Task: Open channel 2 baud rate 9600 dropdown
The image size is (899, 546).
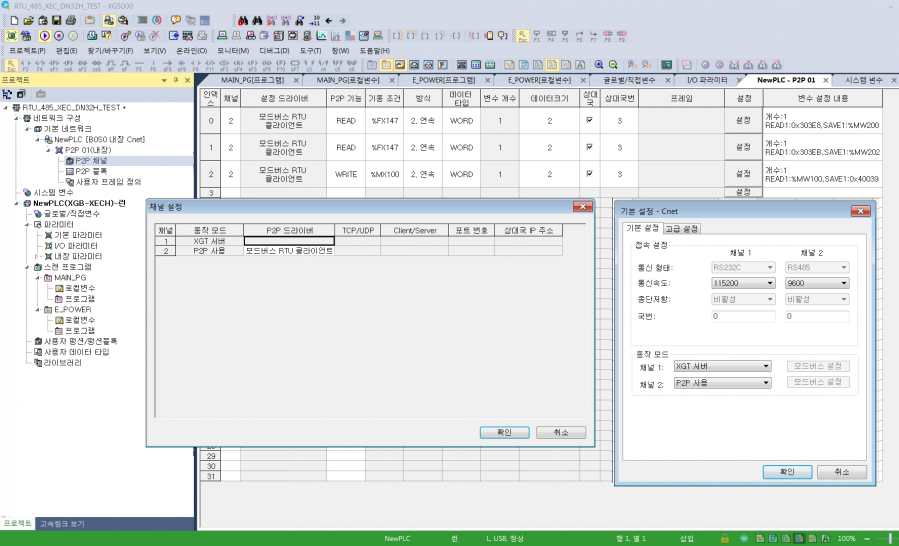Action: (x=844, y=283)
